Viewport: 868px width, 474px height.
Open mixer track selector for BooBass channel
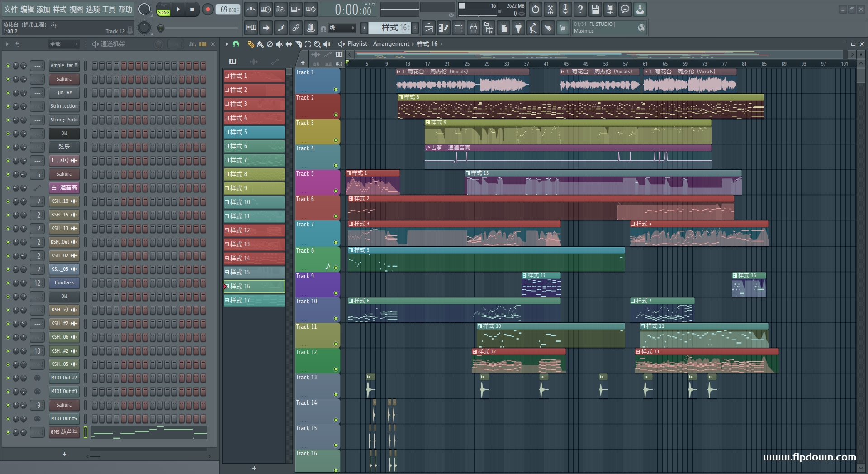click(x=38, y=283)
